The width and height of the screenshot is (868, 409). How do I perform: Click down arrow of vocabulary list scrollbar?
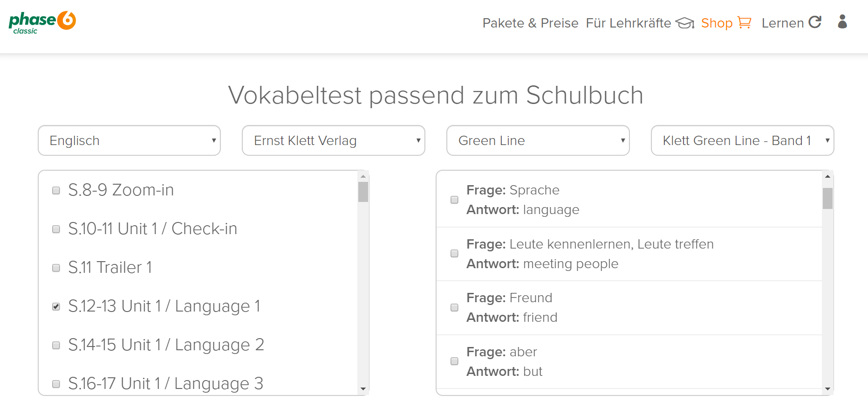[827, 389]
